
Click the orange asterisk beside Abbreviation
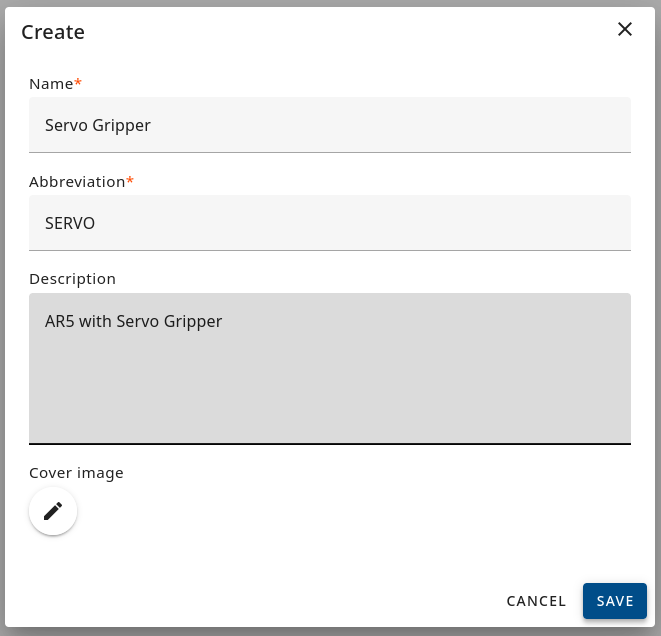tap(130, 180)
